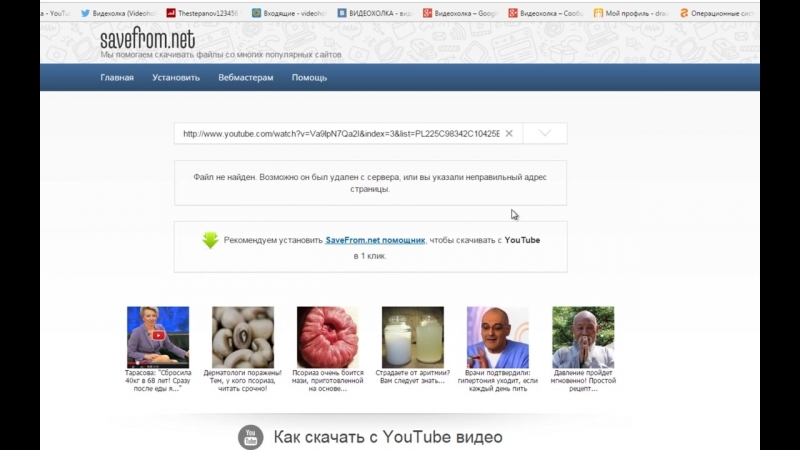
Task: Click the round YouTube icon near heading
Action: pyautogui.click(x=251, y=437)
